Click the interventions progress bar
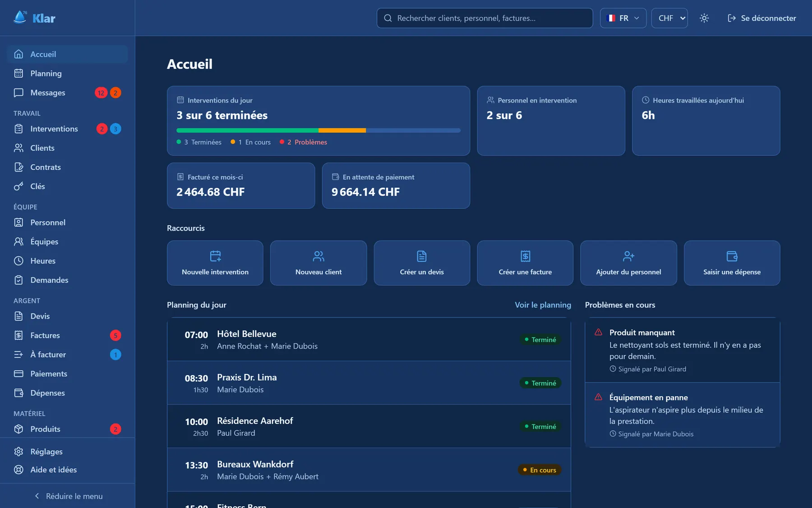The image size is (812, 508). (318, 130)
